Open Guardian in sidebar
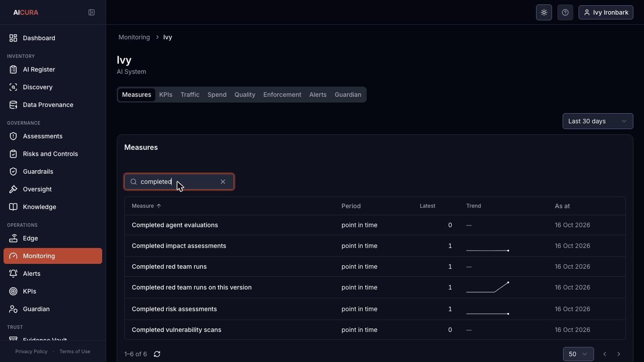Viewport: 644px width, 362px height. click(x=53, y=309)
